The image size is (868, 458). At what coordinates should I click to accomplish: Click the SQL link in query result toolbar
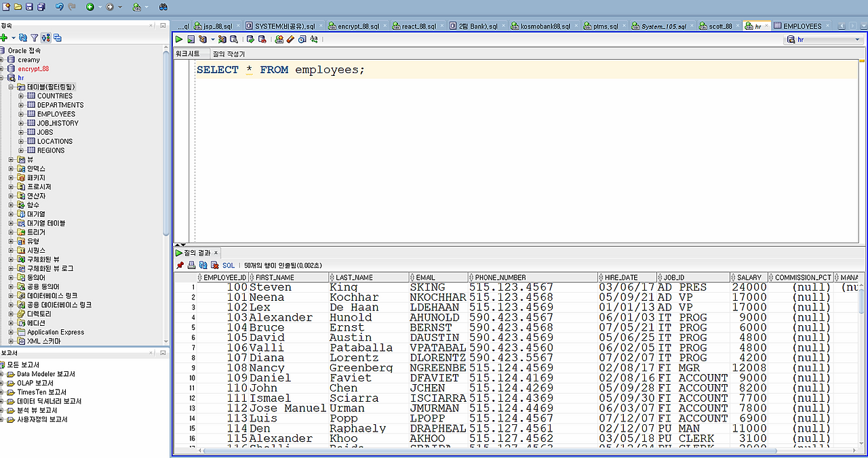point(229,266)
